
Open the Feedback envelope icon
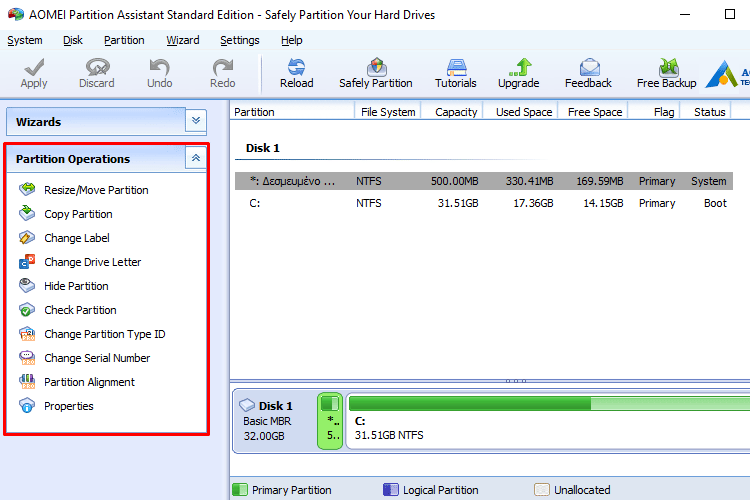589,67
